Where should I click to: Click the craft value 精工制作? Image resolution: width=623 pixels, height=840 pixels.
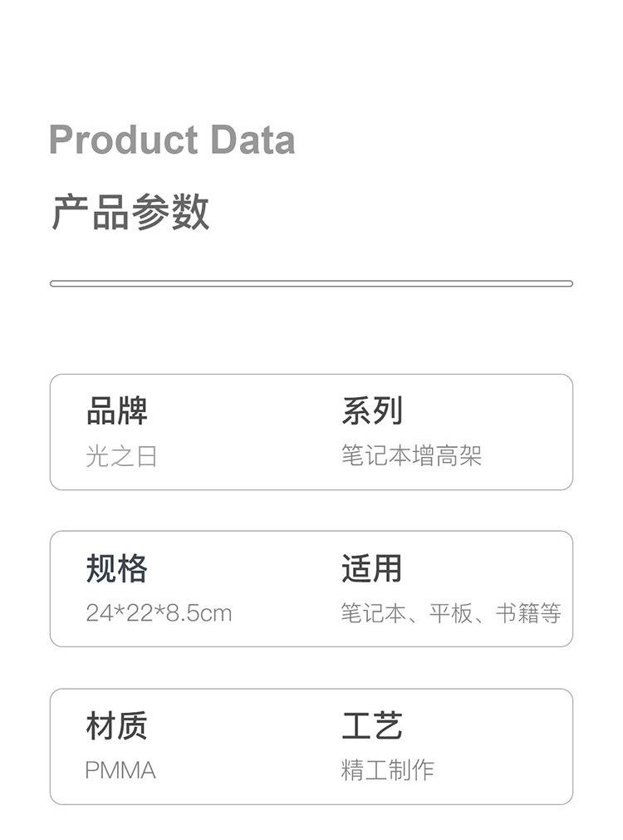click(387, 770)
